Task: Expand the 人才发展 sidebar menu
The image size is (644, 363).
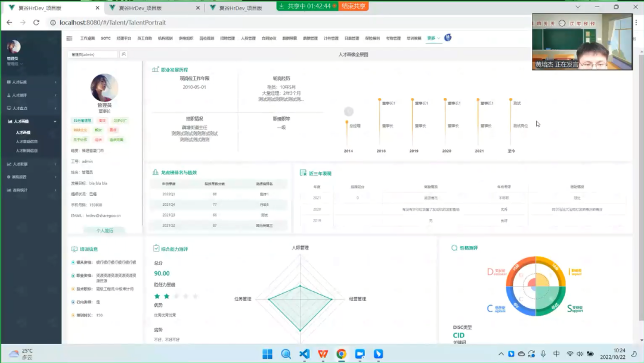Action: pos(31,164)
